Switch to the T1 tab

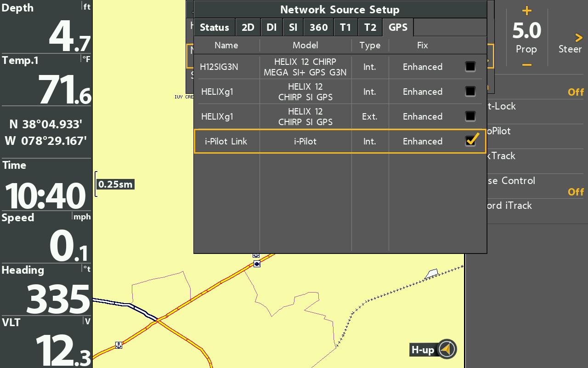tap(345, 28)
